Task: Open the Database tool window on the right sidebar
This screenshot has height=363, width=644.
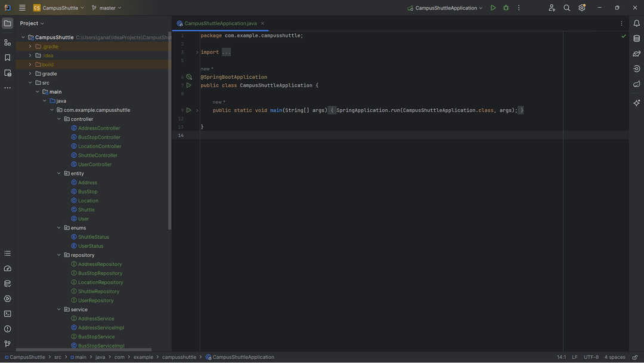Action: (x=636, y=38)
